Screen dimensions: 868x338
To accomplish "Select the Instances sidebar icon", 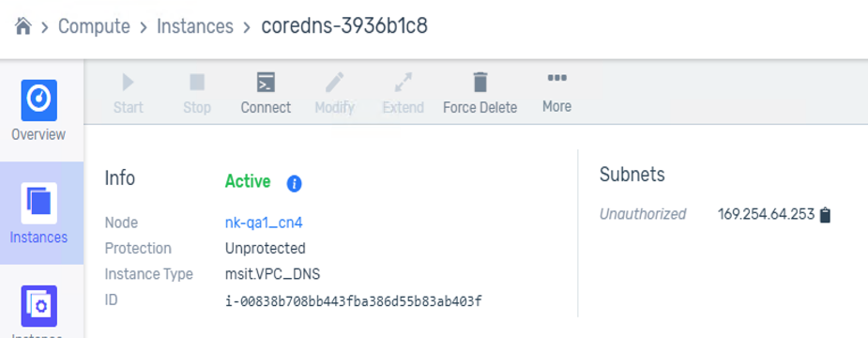I will click(38, 203).
